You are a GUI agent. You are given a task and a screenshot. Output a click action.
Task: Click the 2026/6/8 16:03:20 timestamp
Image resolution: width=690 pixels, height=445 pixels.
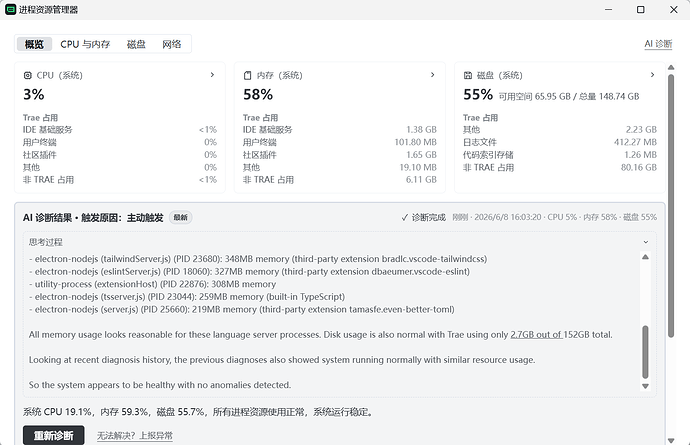click(x=508, y=217)
